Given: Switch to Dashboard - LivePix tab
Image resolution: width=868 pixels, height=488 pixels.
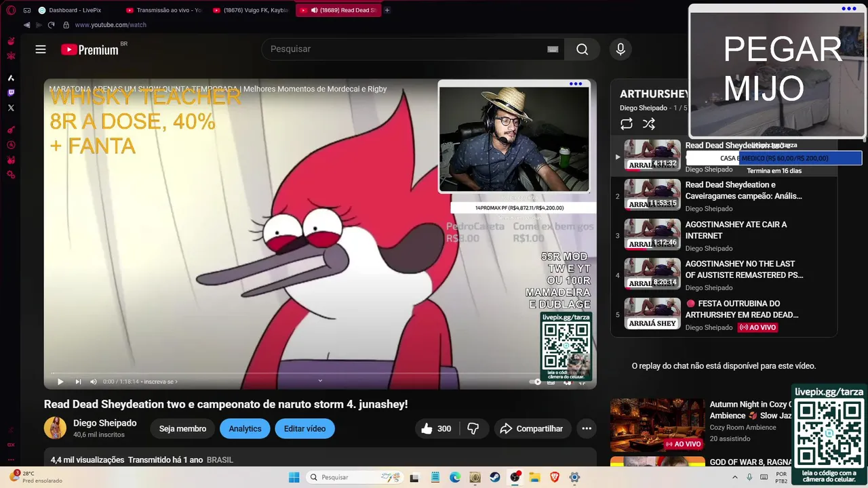Looking at the screenshot, I should click(76, 10).
